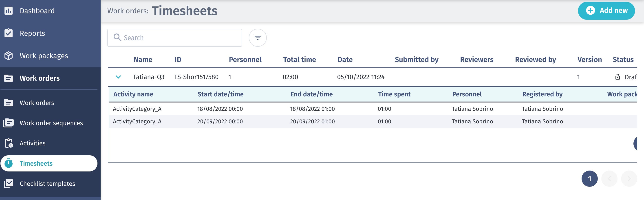Sort by Name column header

pos(143,60)
